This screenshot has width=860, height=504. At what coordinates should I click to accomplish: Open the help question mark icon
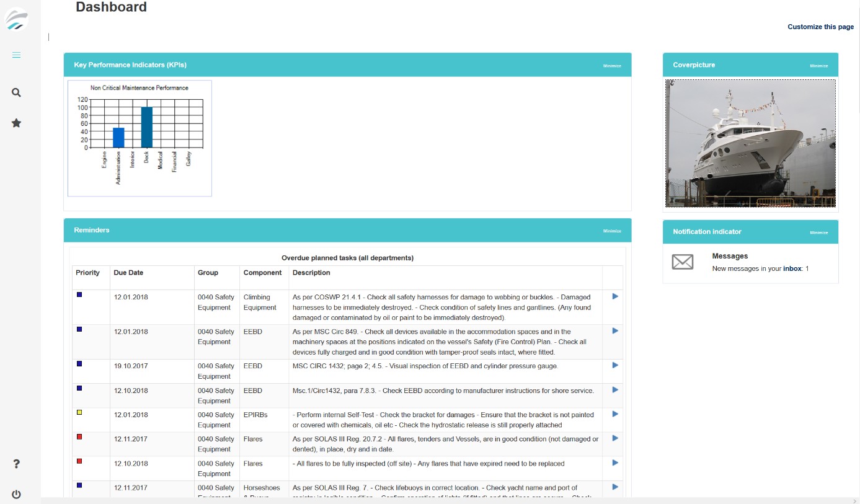click(17, 464)
